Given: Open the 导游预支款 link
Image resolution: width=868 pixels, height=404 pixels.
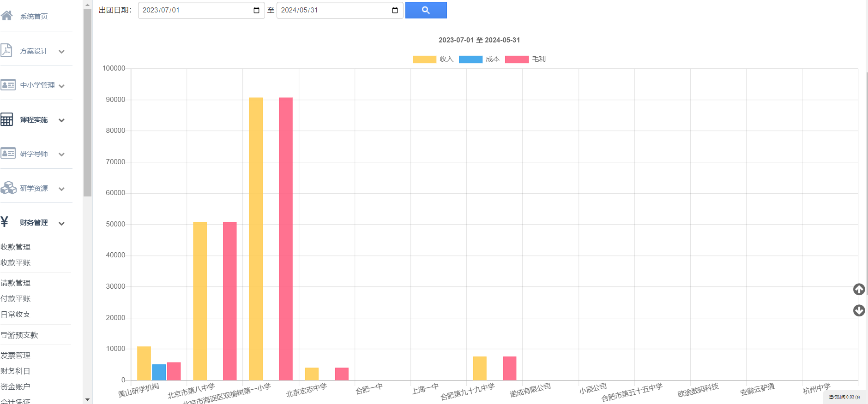Looking at the screenshot, I should [x=19, y=335].
